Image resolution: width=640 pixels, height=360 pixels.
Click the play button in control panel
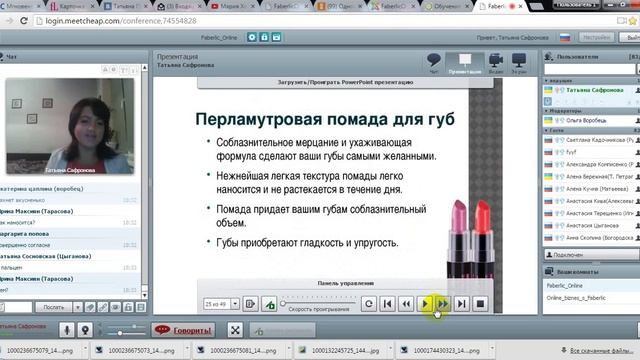tap(424, 304)
